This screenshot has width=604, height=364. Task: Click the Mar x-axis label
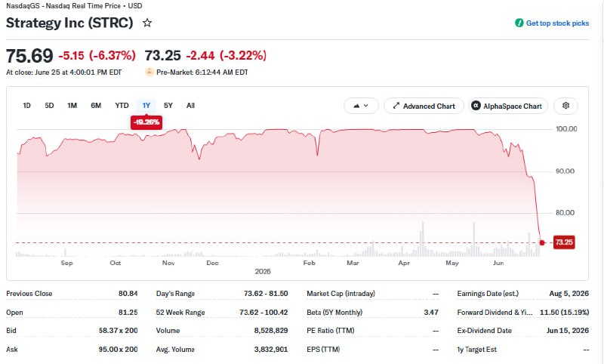[x=353, y=263]
